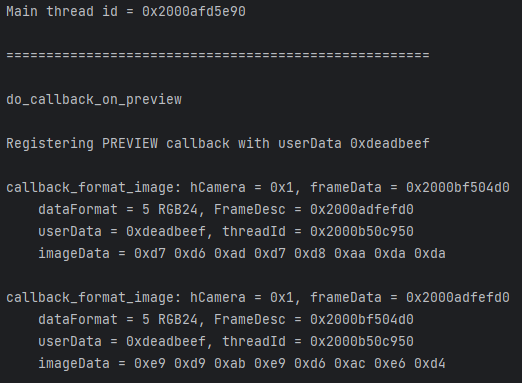Click the last imageData byte 0xd4
This screenshot has width=522, height=383.
tap(430, 364)
